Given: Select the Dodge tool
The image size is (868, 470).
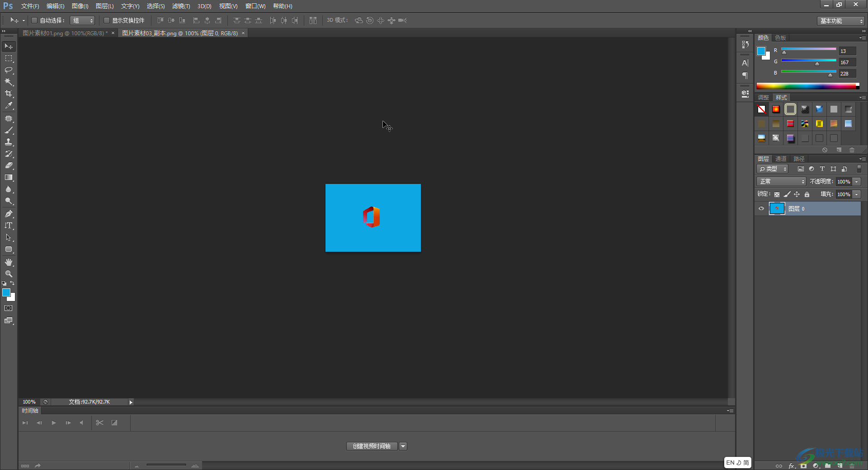Looking at the screenshot, I should point(9,201).
